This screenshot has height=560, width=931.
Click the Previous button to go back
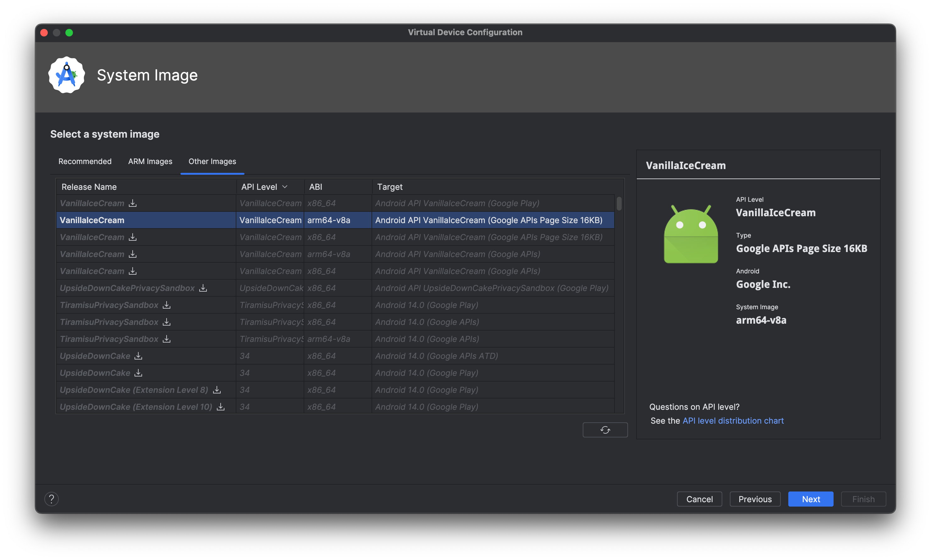click(755, 499)
